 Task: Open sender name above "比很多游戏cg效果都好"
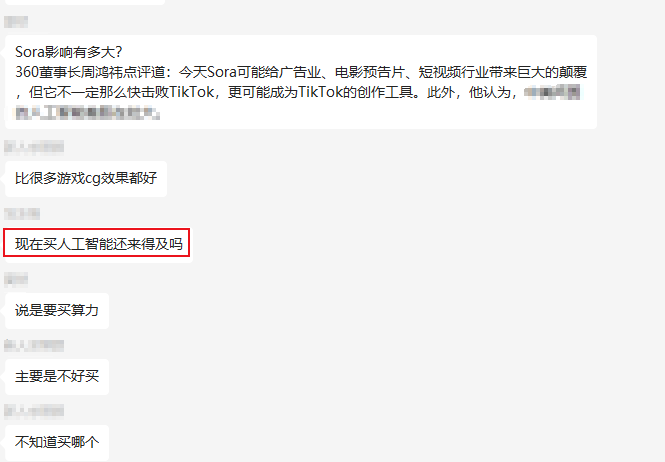tap(34, 147)
